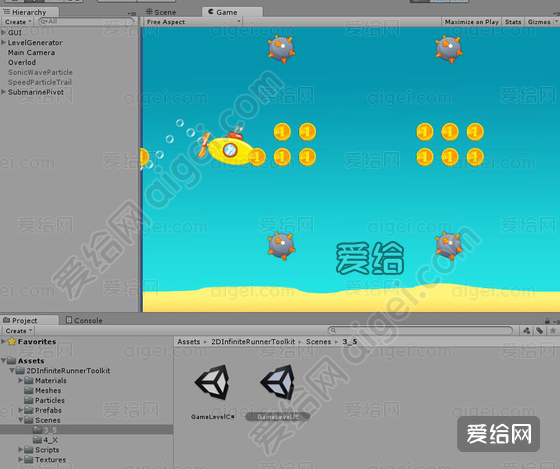Expand the LevelGenerator hierarchy item

4,43
